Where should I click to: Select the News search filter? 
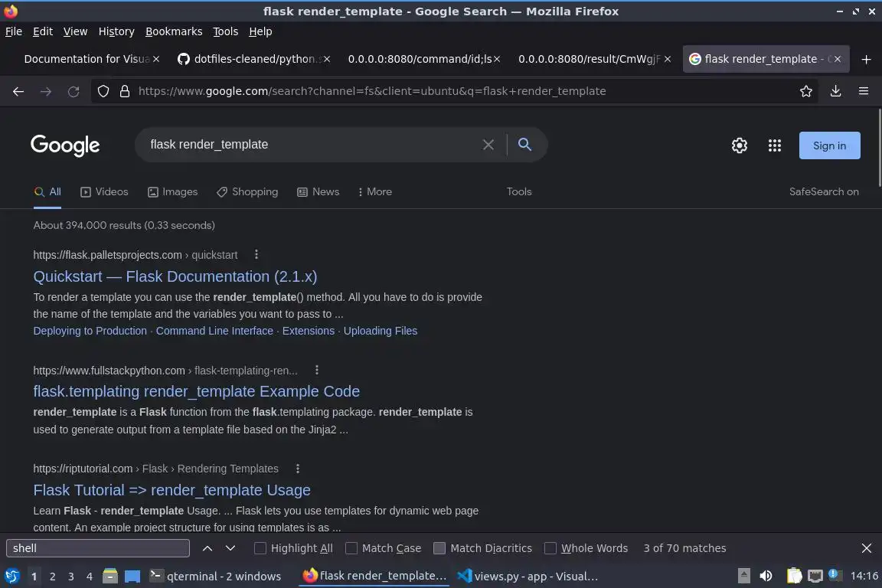pos(318,192)
